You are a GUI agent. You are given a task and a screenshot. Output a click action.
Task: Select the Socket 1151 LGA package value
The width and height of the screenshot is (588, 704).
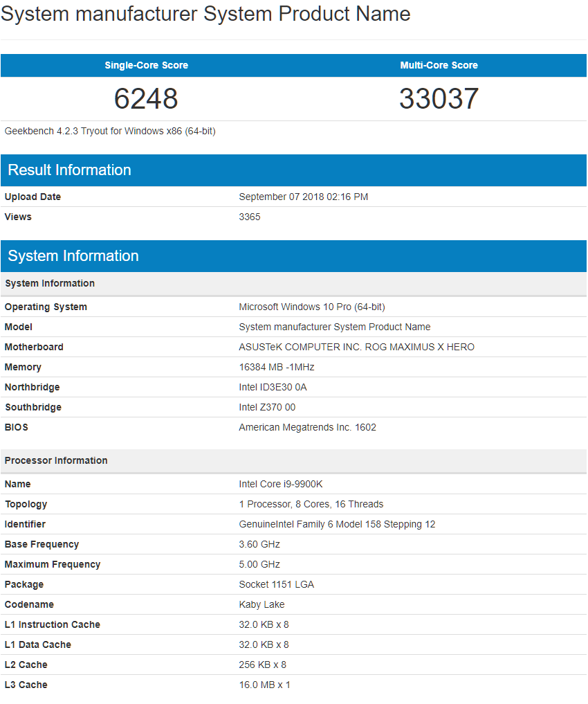(x=277, y=584)
